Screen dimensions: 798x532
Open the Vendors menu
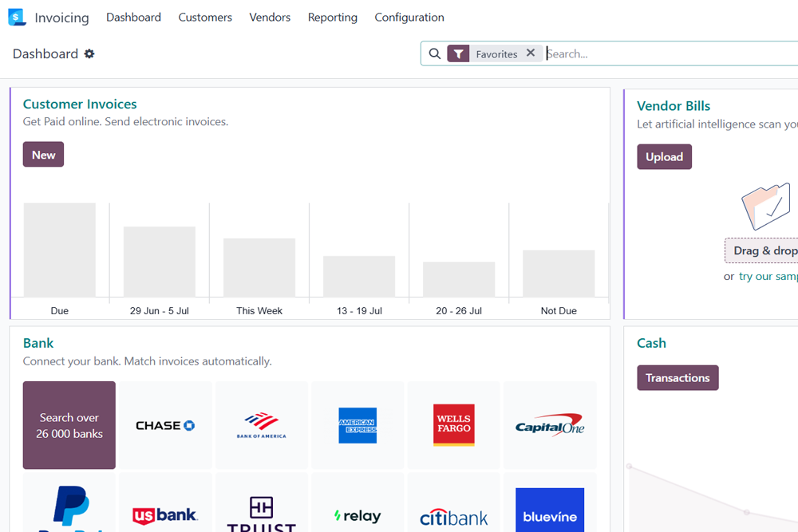click(x=270, y=18)
